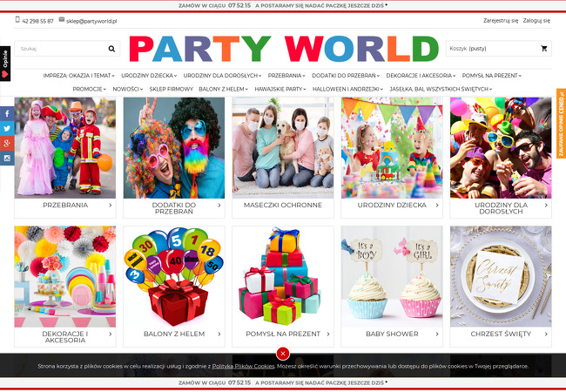Expand Impreza: Okazja i Temat menu
Image resolution: width=566 pixels, height=392 pixels.
pos(78,76)
